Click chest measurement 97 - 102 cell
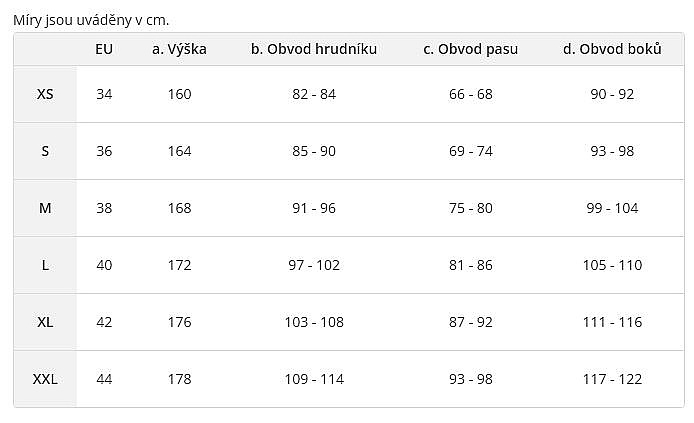 point(314,265)
